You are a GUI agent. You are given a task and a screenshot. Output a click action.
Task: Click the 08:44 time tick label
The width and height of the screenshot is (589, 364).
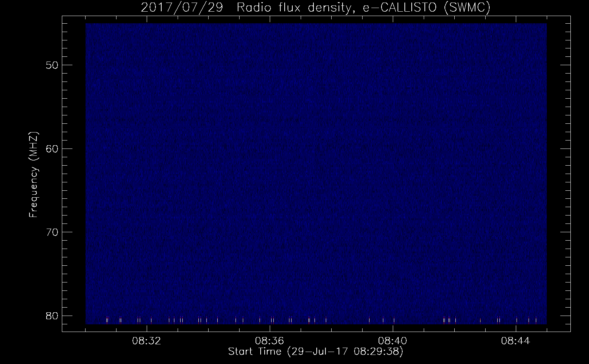click(x=516, y=341)
